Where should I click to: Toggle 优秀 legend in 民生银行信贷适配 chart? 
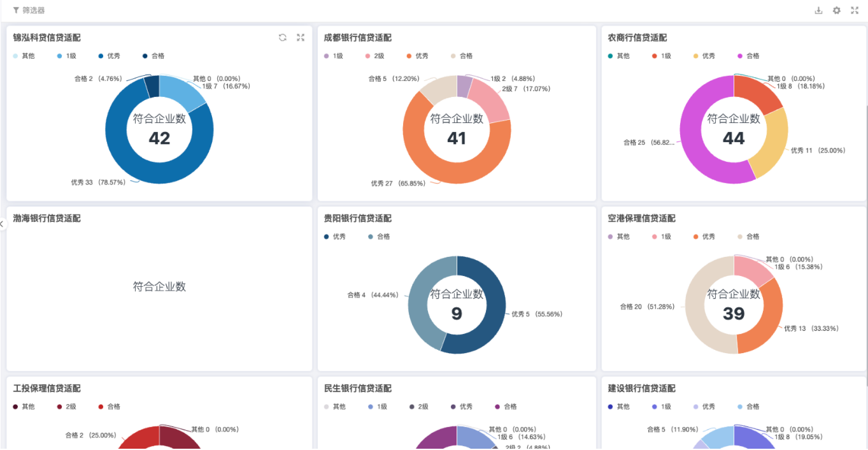click(x=461, y=407)
